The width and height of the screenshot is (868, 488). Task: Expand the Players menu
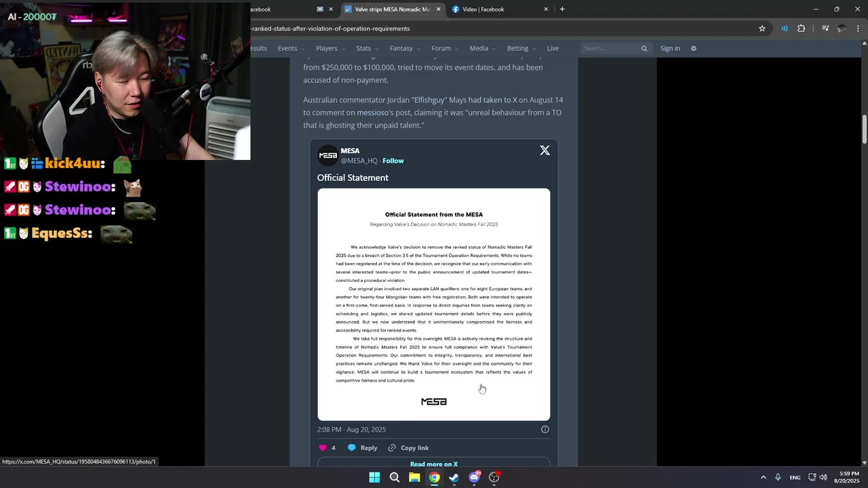[330, 48]
